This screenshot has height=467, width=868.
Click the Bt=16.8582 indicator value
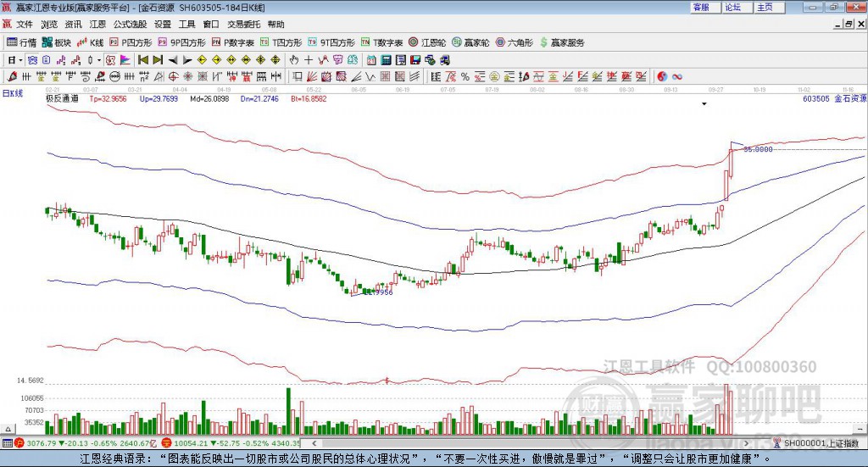309,98
